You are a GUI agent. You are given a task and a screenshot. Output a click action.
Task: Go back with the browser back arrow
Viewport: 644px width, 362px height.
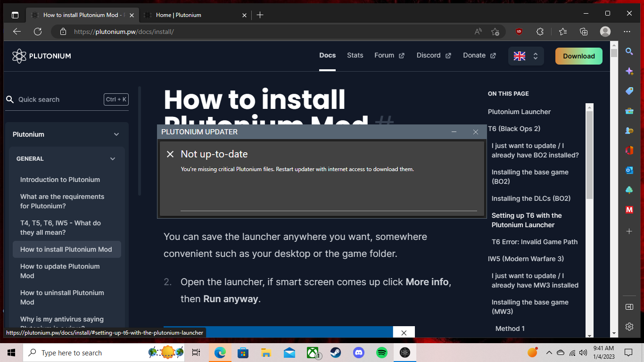tap(17, 32)
